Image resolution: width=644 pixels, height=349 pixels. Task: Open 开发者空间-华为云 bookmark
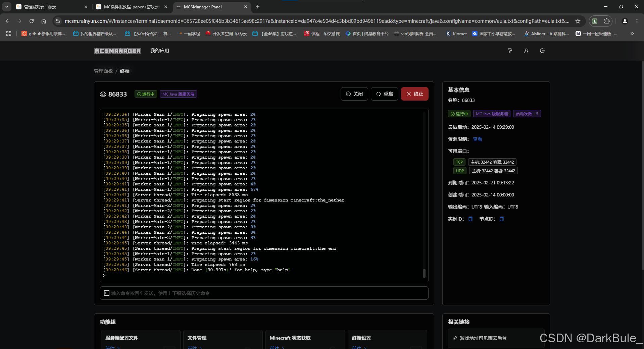(226, 34)
